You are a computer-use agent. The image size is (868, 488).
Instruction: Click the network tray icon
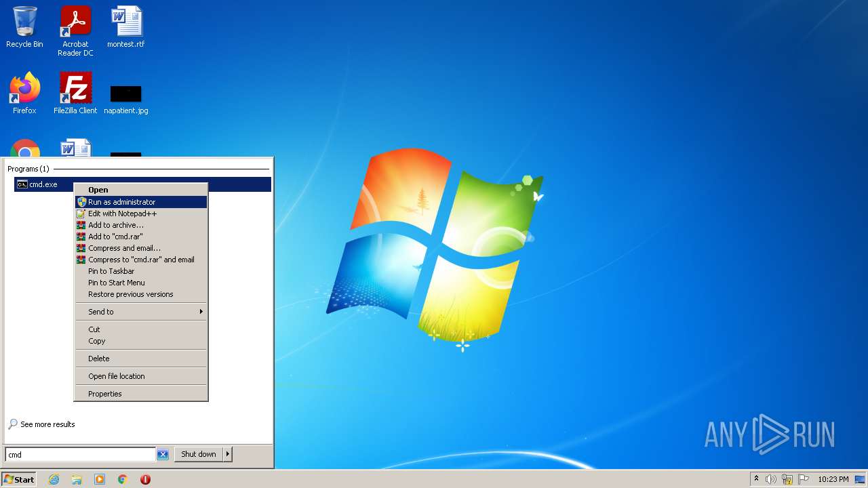[x=787, y=479]
